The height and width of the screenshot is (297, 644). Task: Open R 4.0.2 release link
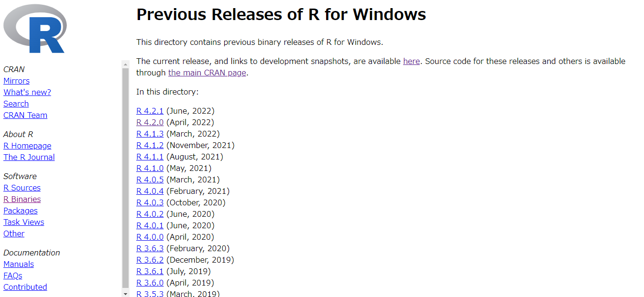click(x=150, y=214)
